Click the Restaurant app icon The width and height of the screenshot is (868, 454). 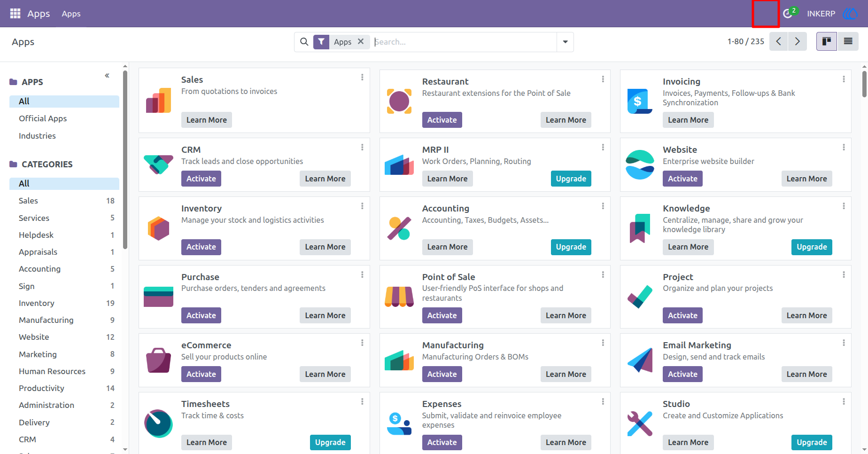[399, 101]
